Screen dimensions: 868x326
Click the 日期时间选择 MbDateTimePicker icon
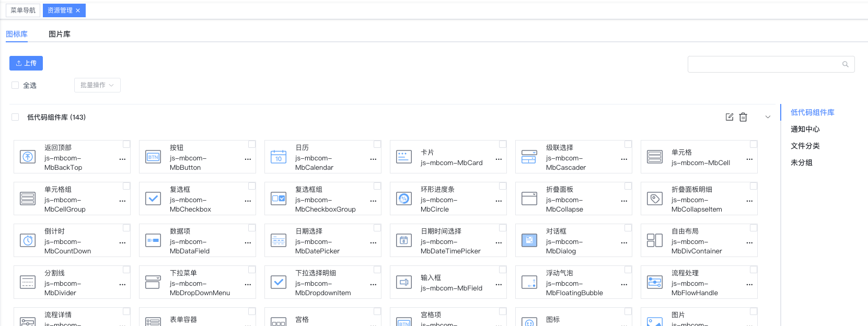[x=404, y=240]
